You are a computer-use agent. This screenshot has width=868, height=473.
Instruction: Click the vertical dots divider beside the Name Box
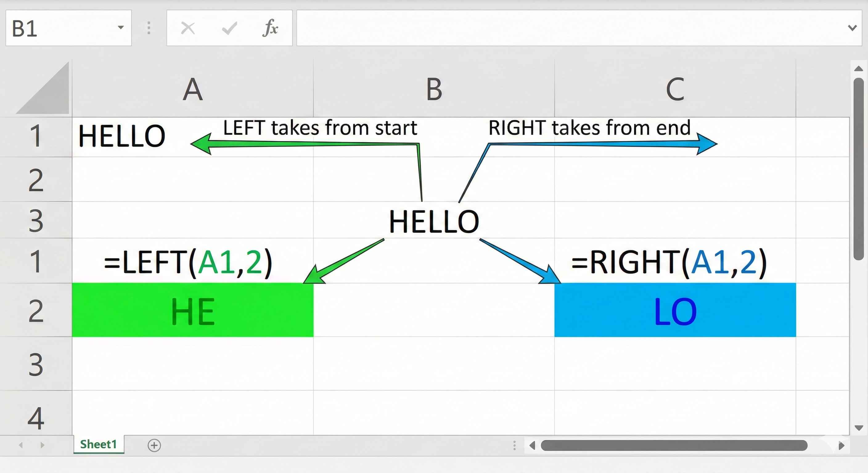tap(148, 28)
